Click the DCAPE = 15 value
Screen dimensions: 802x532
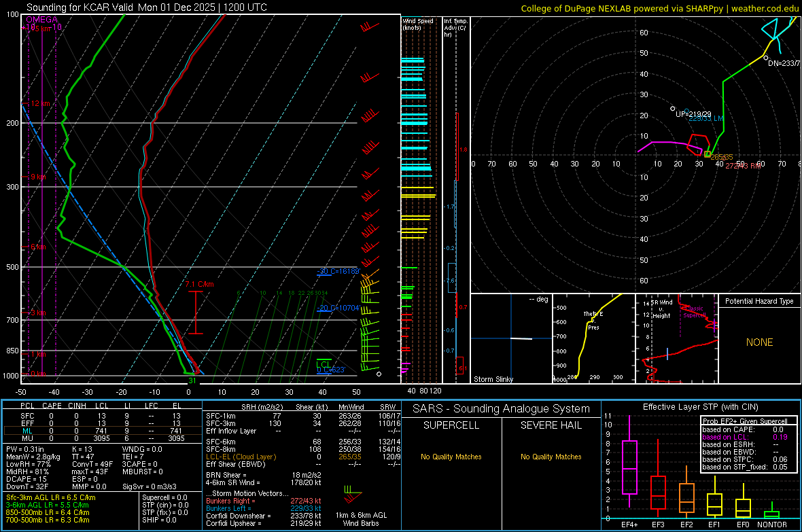(27, 479)
